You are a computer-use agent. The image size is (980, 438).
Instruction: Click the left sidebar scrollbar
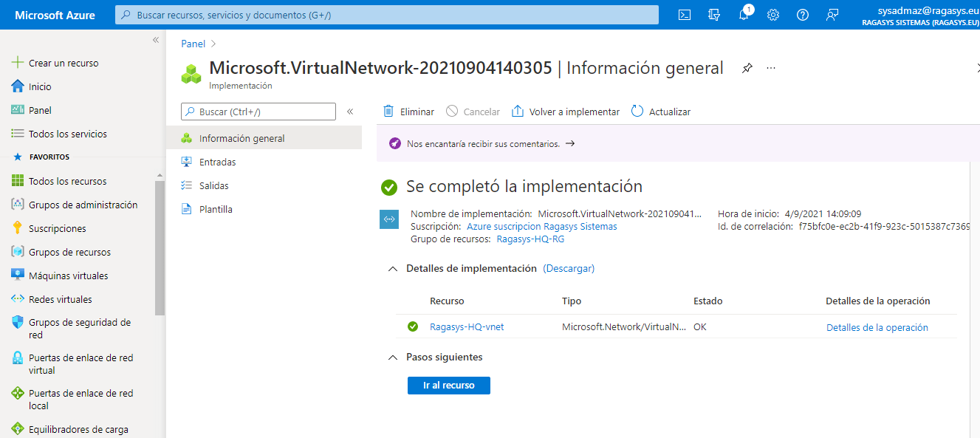click(x=160, y=247)
